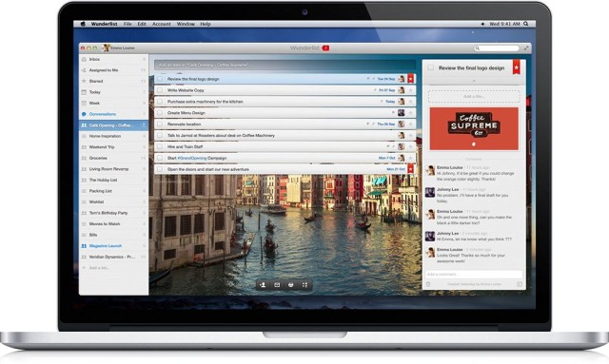Open the Movies to Watch list
Viewport: 609px width, 364px height.
113,224
